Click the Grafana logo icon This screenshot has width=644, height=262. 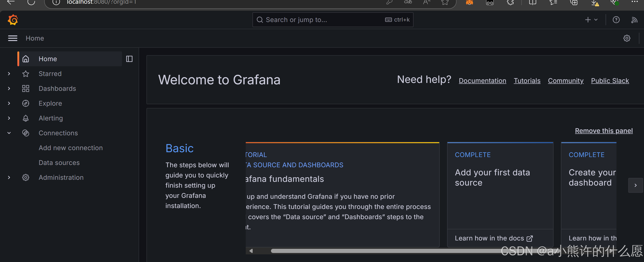(13, 20)
